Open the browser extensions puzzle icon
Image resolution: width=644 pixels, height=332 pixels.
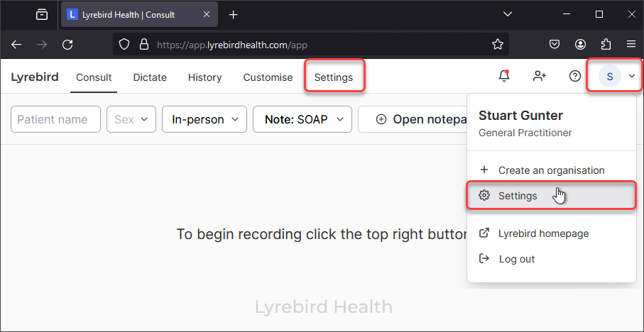point(606,44)
